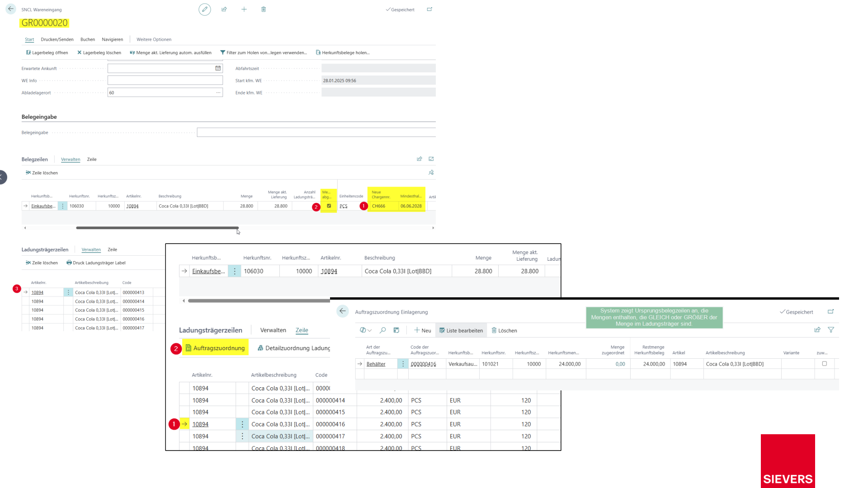868x488 pixels.
Task: Click scroll right arrow of Belegzeilen scrollbar
Action: [433, 228]
